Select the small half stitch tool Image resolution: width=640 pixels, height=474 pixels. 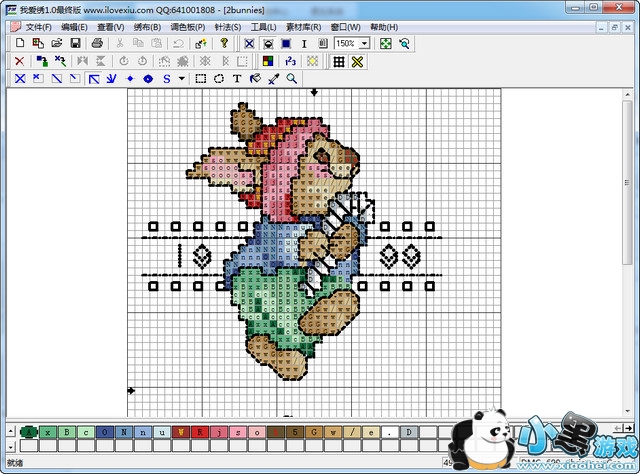pyautogui.click(x=75, y=78)
